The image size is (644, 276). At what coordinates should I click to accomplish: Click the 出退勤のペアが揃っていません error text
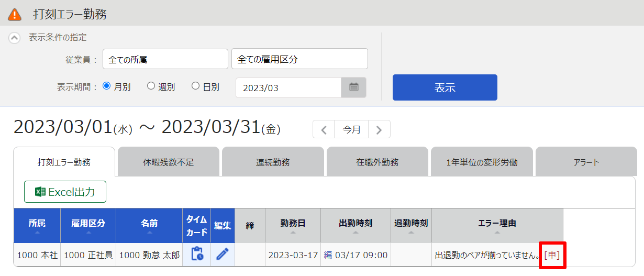(x=487, y=256)
